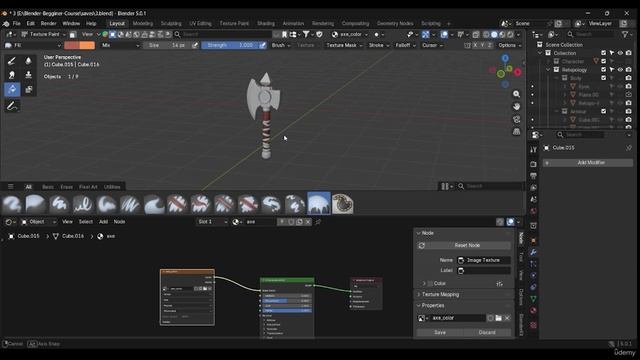Select the Clone stamp tool
This screenshot has height=360, width=640.
point(28,75)
